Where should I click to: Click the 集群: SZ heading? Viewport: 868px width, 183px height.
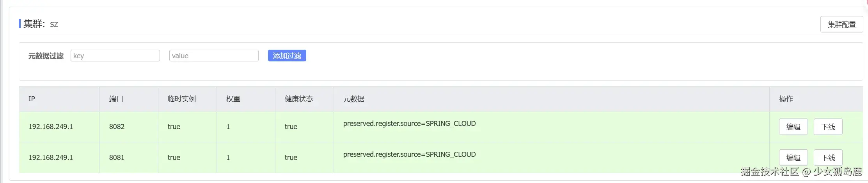[41, 24]
